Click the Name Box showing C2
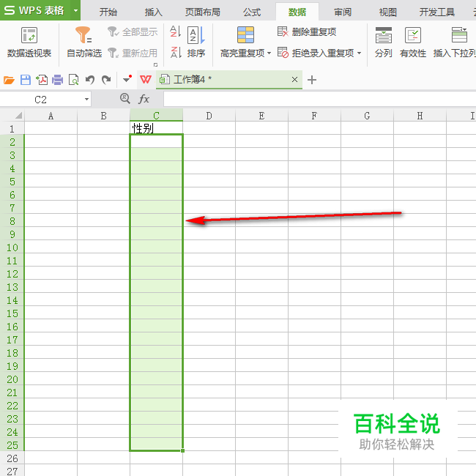This screenshot has height=476, width=476. 41,100
